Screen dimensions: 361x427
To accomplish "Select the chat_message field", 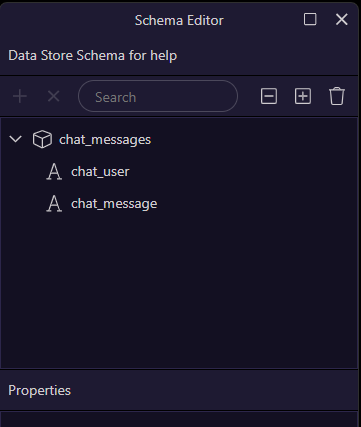I will pos(114,204).
